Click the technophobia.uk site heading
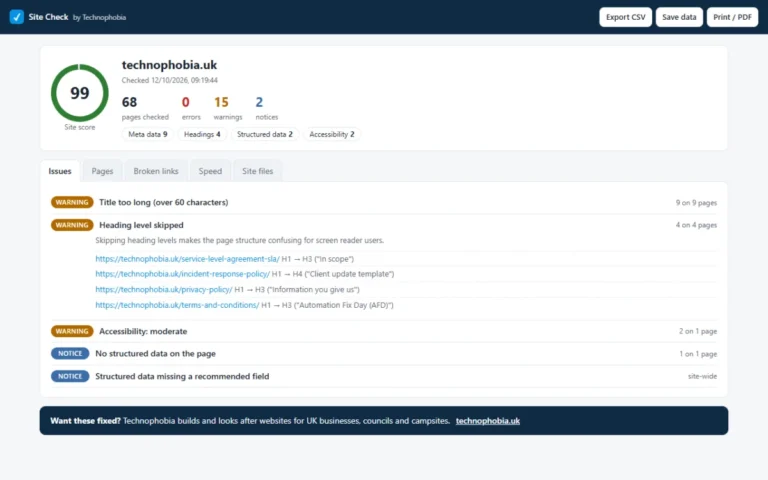The height and width of the screenshot is (480, 768). pos(169,65)
